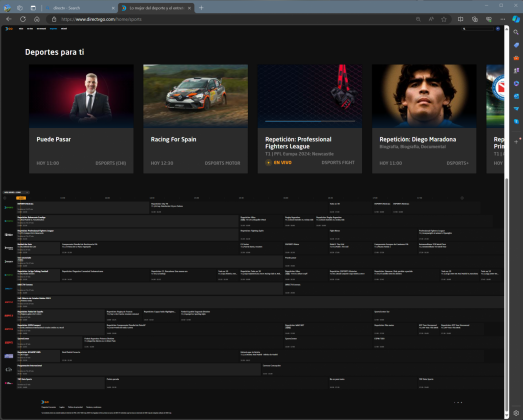
Task: Open 'Programación Internacional' guide entry
Action: coord(138,370)
